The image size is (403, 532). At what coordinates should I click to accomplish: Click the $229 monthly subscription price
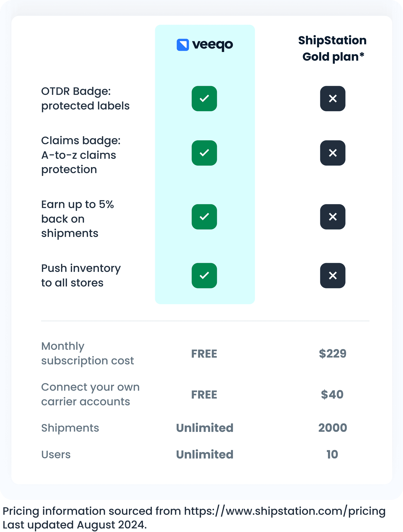[x=332, y=354]
